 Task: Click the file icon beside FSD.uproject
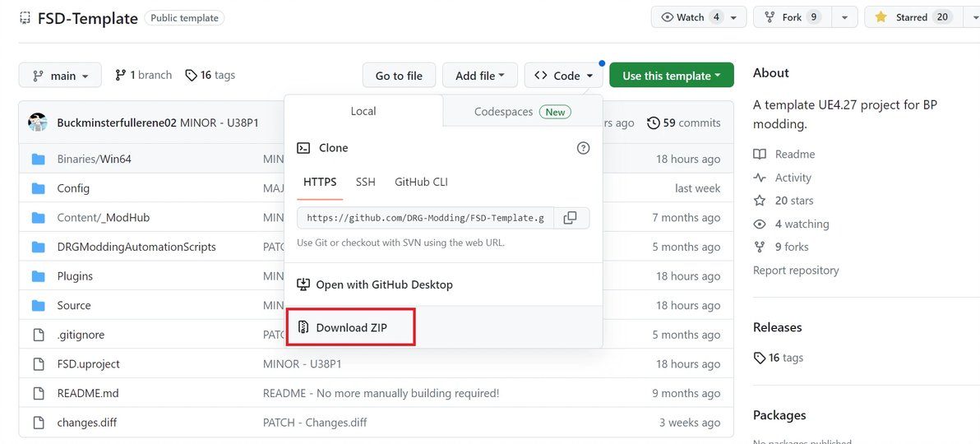[38, 364]
